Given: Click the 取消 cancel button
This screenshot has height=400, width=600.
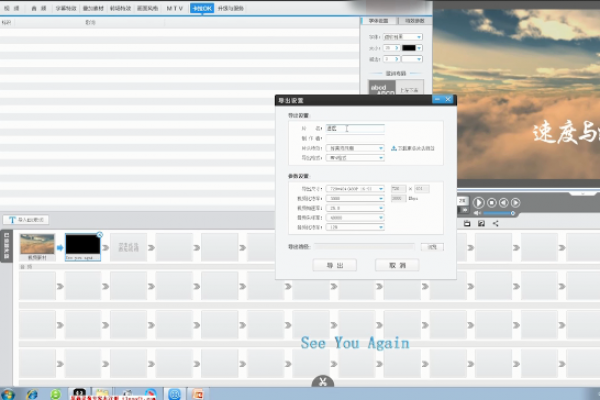Looking at the screenshot, I should [397, 265].
